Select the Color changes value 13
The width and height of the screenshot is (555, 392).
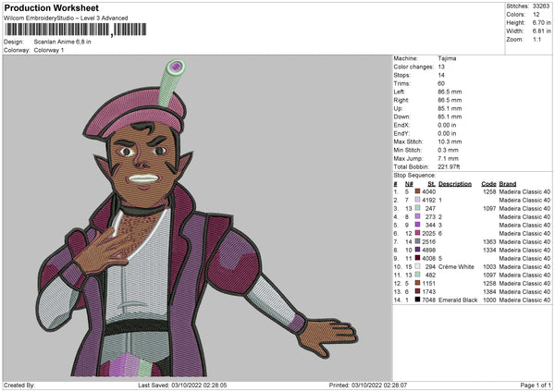click(441, 67)
